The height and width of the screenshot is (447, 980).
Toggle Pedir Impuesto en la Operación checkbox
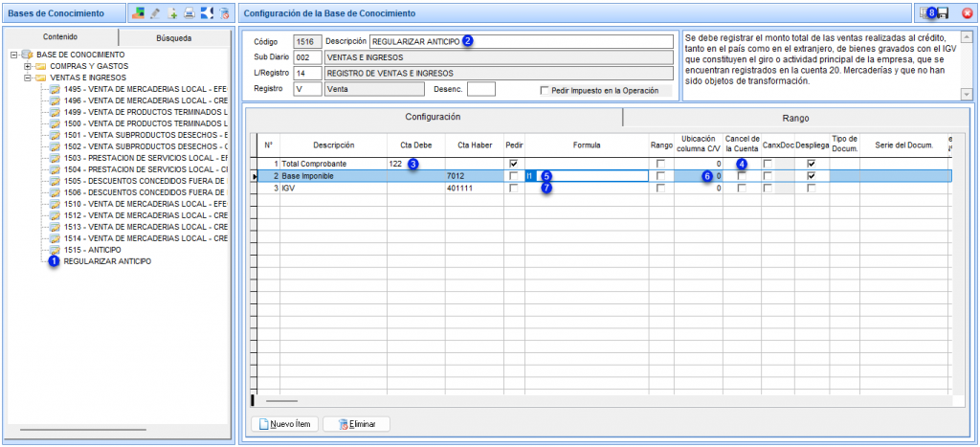(545, 91)
